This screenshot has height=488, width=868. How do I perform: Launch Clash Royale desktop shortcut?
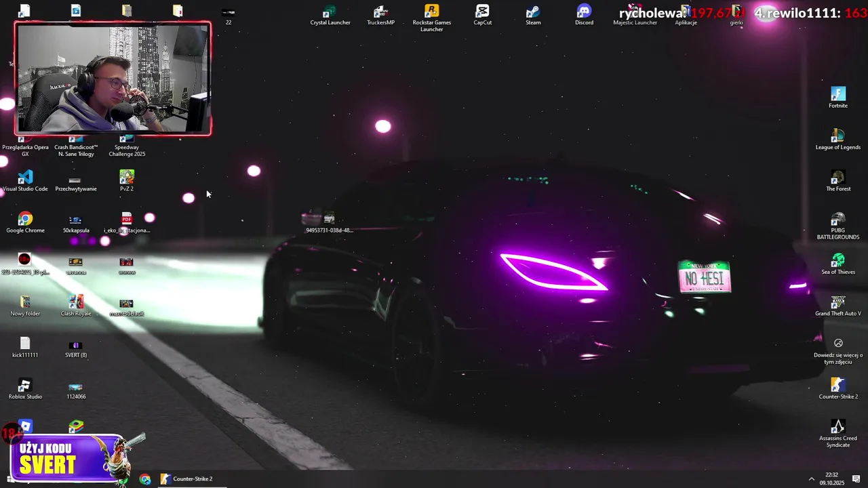tap(76, 306)
